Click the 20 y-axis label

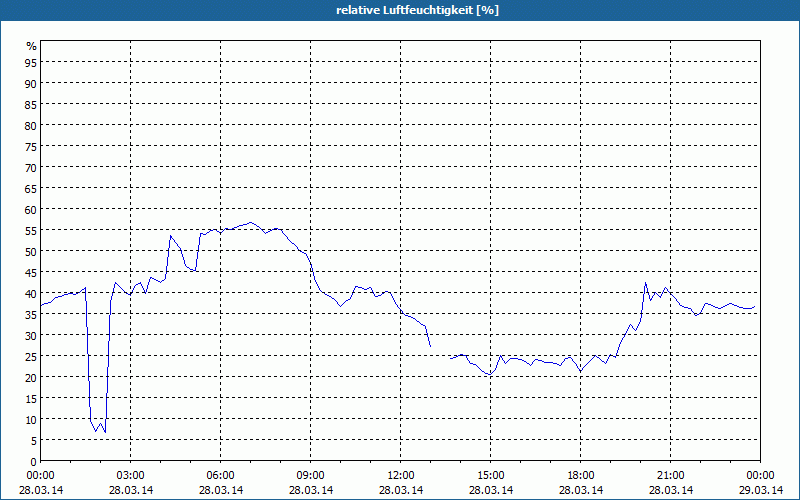(31, 377)
